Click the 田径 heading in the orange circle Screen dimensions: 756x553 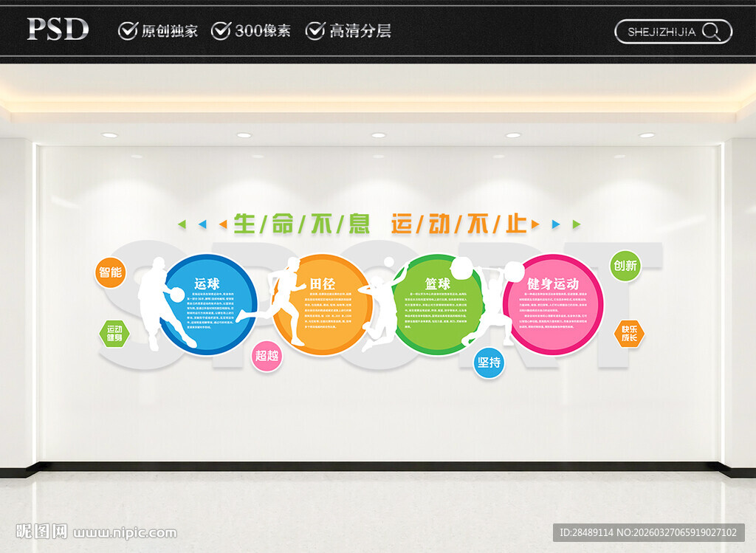[322, 284]
